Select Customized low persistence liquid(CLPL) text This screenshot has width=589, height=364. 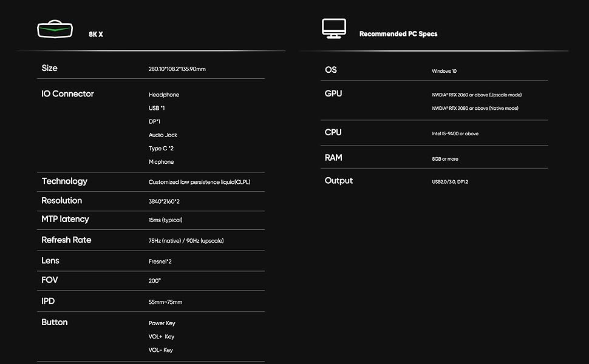click(199, 182)
